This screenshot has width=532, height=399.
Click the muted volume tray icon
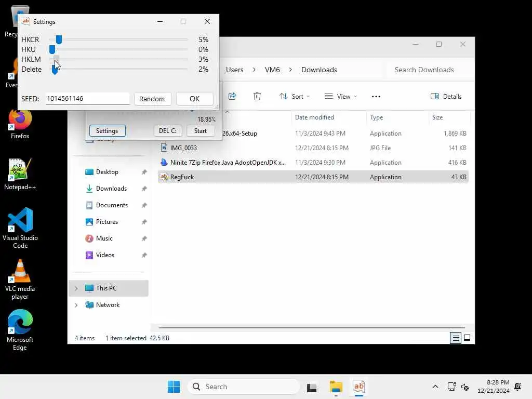click(x=465, y=387)
